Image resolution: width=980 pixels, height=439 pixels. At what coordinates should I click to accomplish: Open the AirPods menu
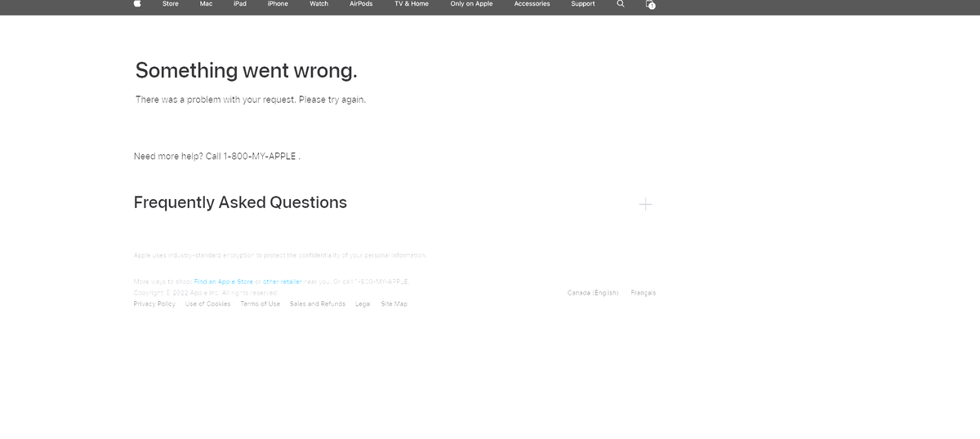[x=361, y=4]
